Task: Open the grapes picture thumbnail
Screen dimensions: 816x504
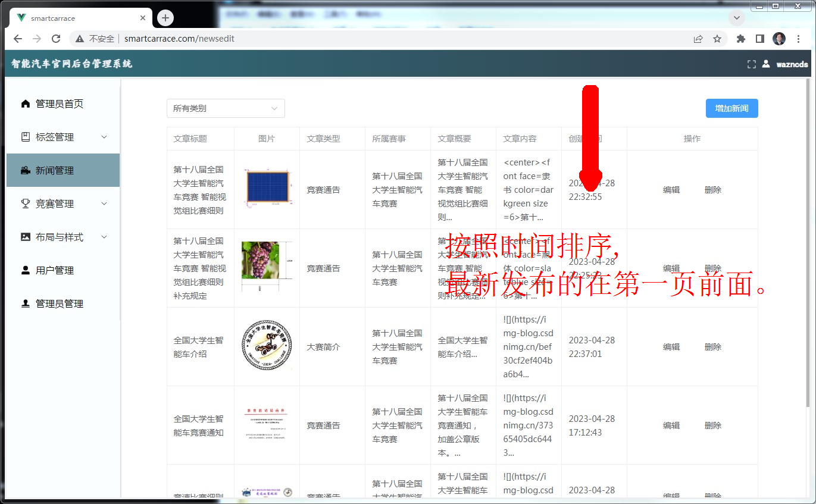Action: [267, 267]
